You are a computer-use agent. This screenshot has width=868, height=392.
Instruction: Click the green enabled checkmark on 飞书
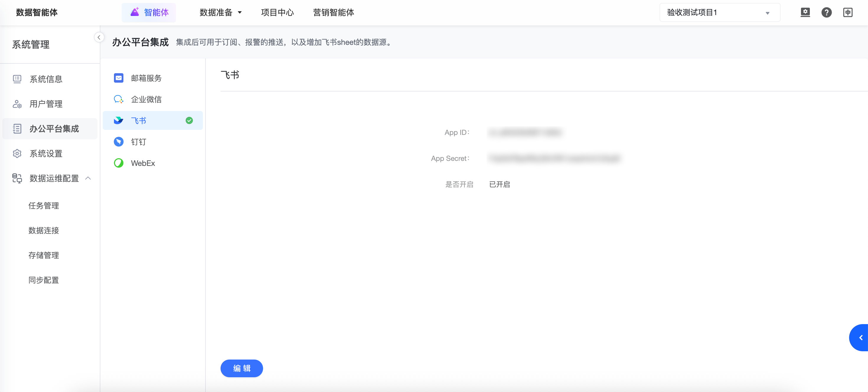pos(189,120)
